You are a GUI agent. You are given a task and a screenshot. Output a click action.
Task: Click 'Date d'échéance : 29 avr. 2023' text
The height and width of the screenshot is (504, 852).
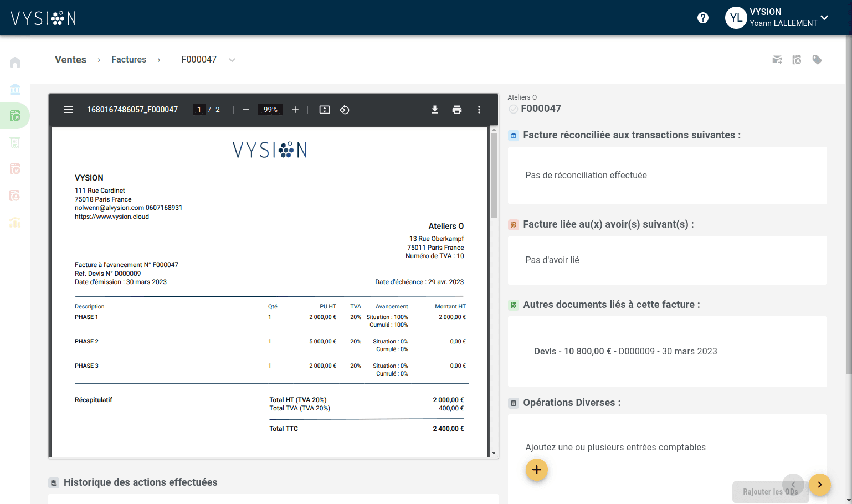(419, 282)
